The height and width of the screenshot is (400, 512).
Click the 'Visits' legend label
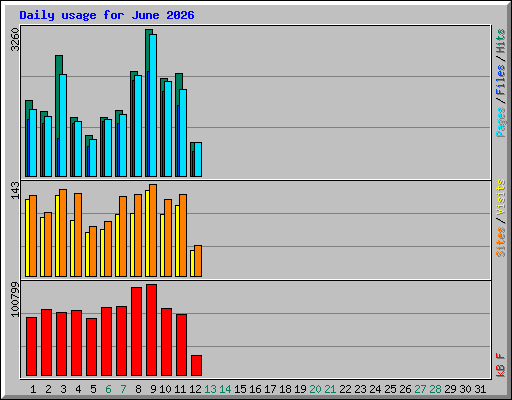pos(501,197)
